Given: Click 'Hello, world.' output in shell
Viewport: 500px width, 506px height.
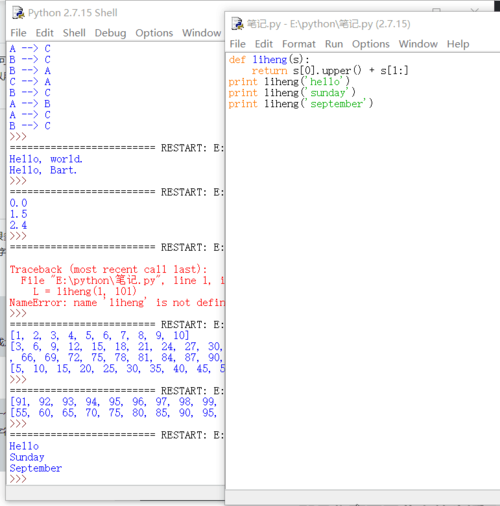Looking at the screenshot, I should tap(46, 159).
